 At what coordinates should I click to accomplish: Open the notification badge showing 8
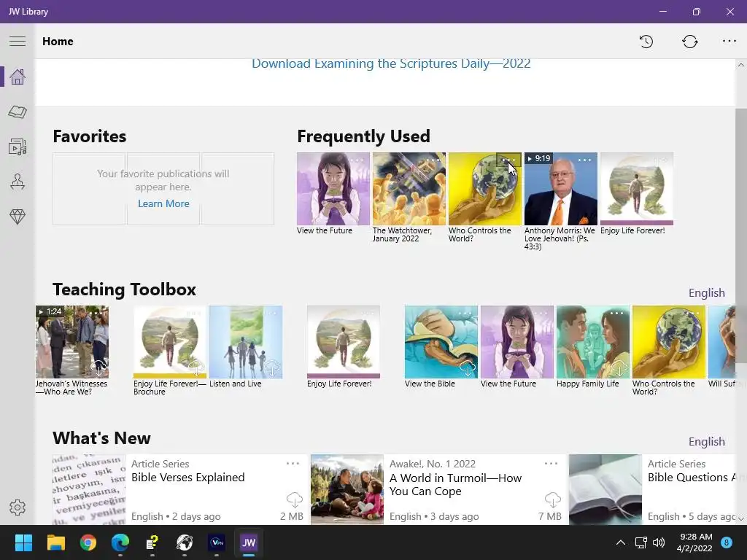tap(727, 542)
